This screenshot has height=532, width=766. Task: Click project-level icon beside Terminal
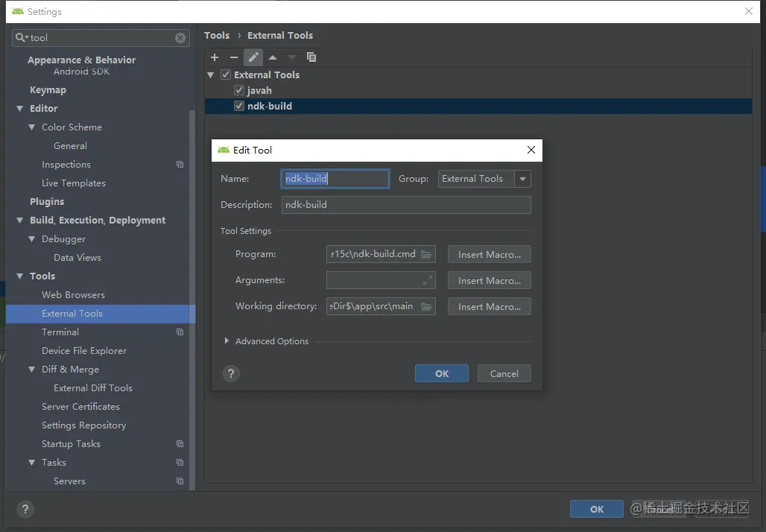tap(180, 332)
